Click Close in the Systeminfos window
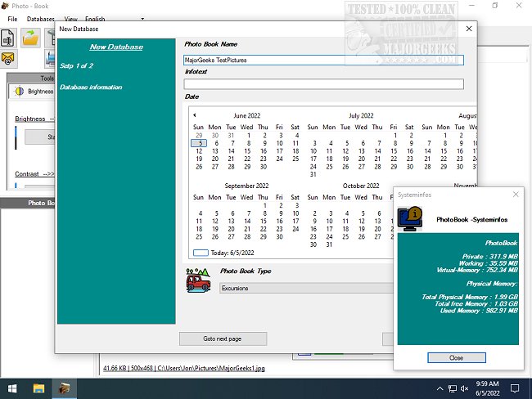The image size is (532, 399). 457,357
